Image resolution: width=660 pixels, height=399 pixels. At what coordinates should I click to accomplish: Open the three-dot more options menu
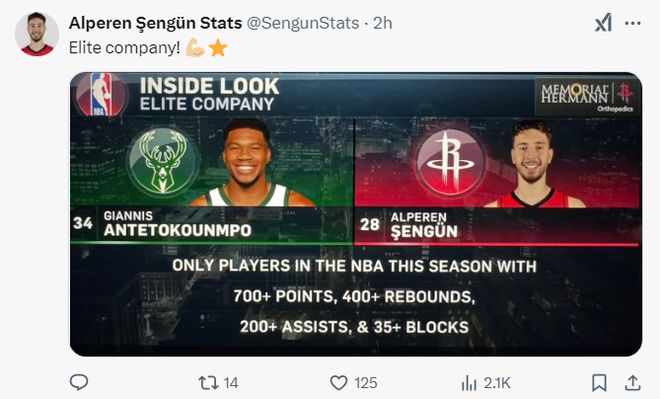pyautogui.click(x=633, y=24)
